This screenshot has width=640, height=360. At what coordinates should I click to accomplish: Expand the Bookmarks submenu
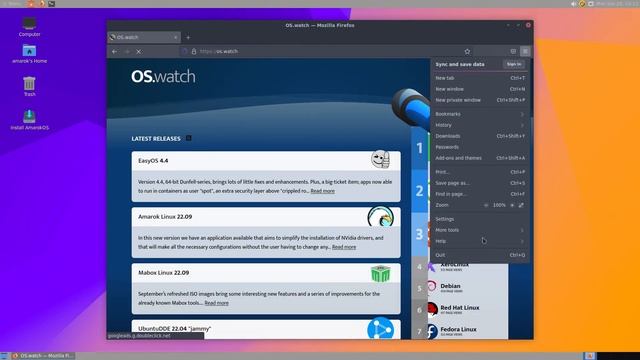(480, 114)
